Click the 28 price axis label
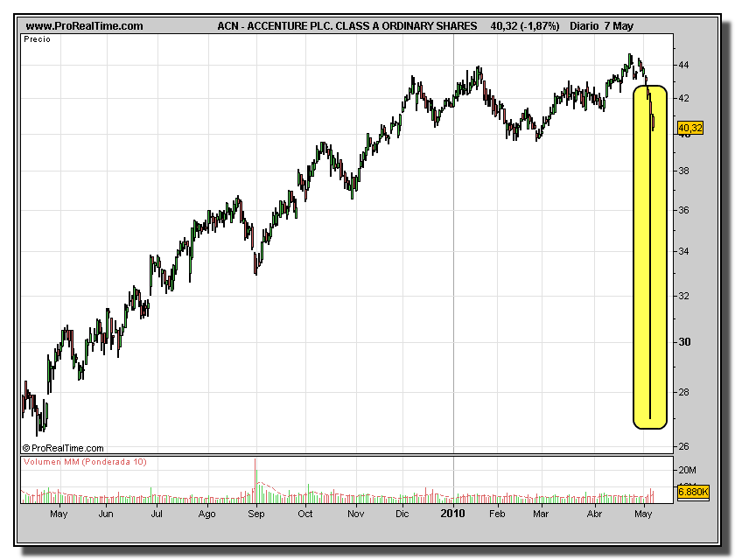 pyautogui.click(x=683, y=392)
